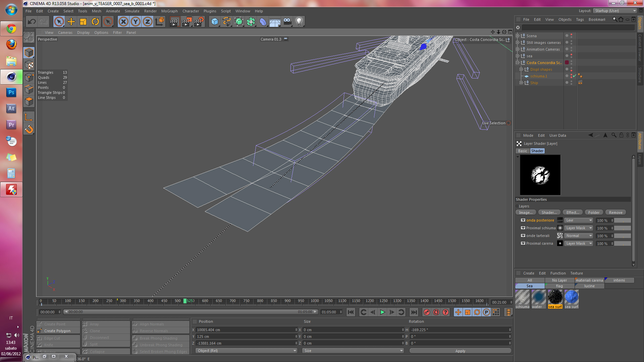Image resolution: width=644 pixels, height=362 pixels.
Task: Switch to the Basic tab
Action: tap(522, 151)
